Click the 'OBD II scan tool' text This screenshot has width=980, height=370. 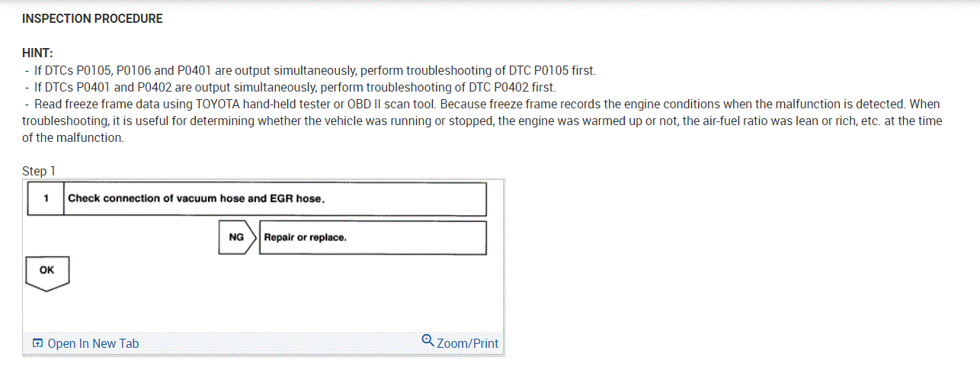[393, 104]
